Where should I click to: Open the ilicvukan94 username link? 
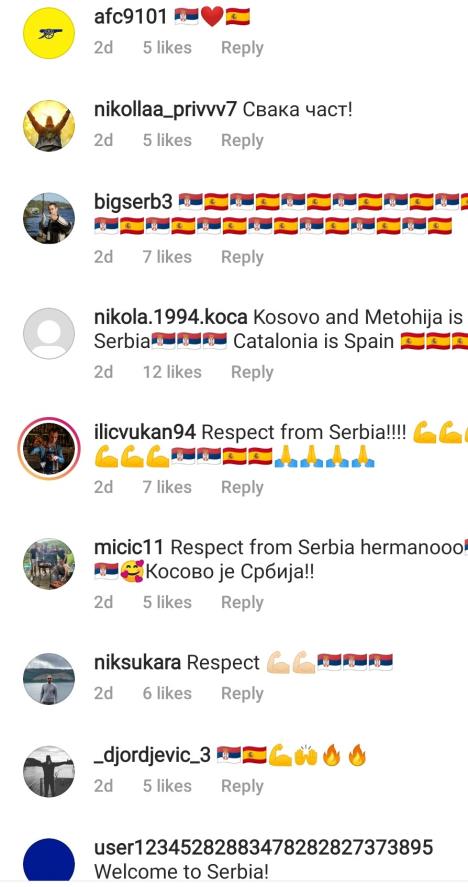[x=145, y=433]
